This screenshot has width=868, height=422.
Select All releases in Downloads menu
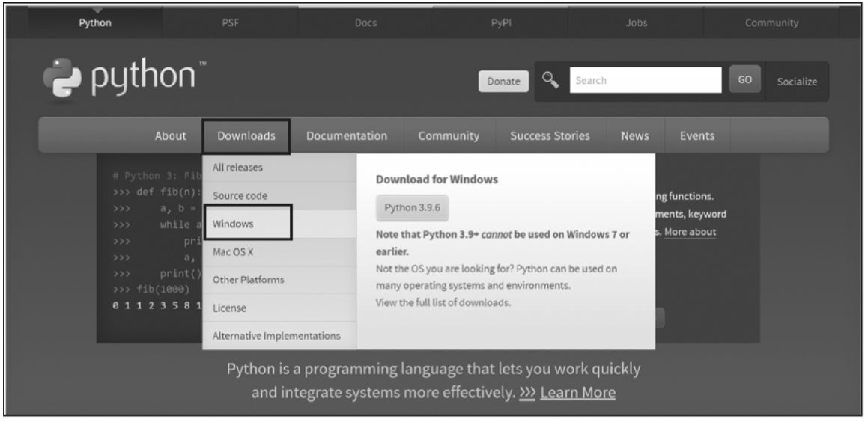(x=279, y=168)
